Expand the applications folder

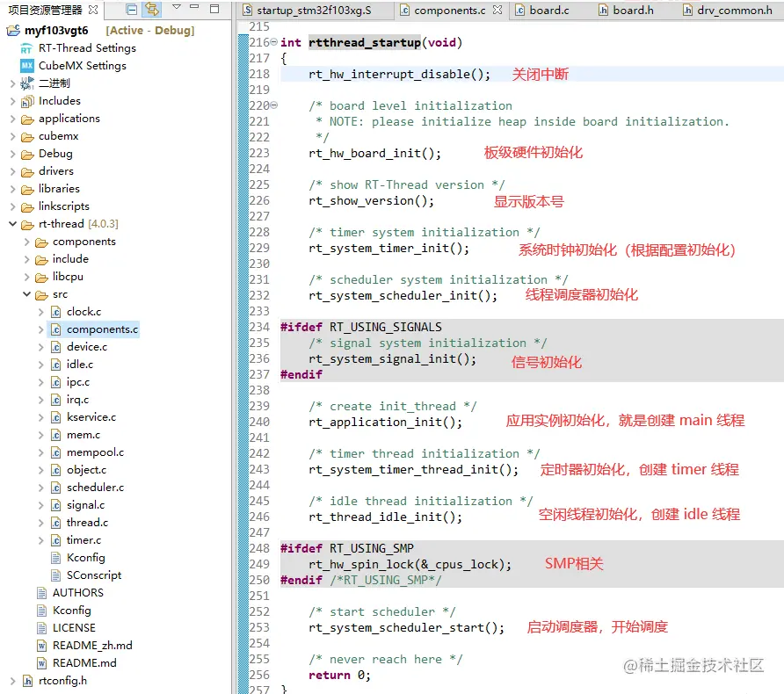tap(13, 119)
